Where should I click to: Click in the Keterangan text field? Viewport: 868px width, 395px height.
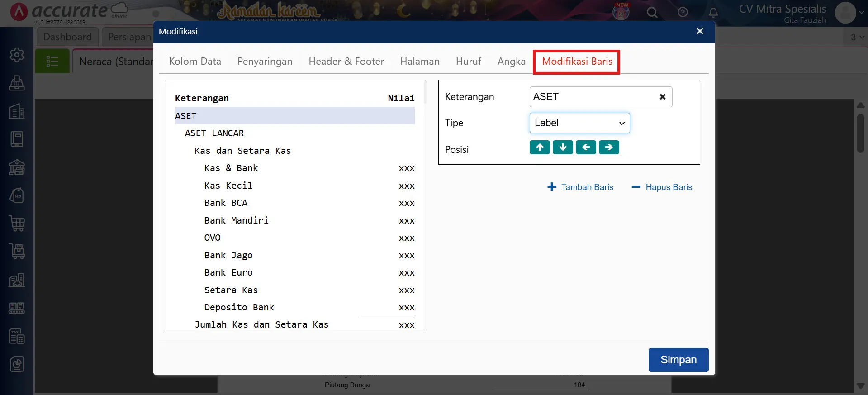pyautogui.click(x=593, y=97)
